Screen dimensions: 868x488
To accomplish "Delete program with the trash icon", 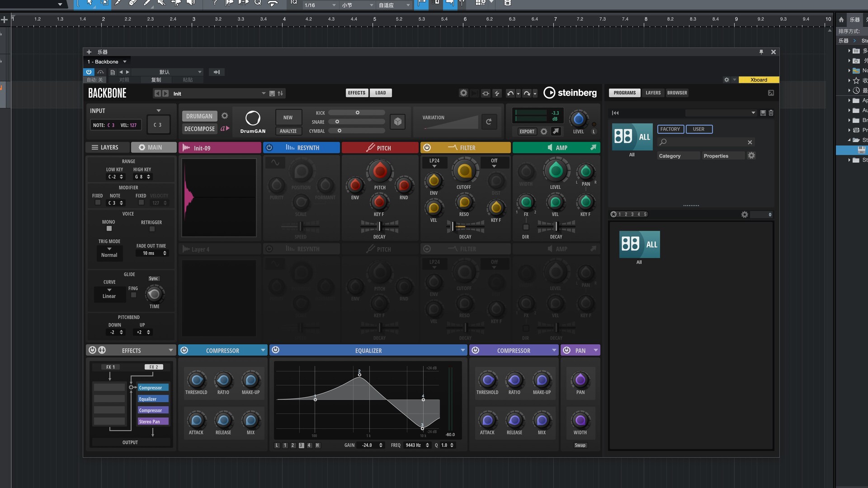I will click(x=771, y=113).
